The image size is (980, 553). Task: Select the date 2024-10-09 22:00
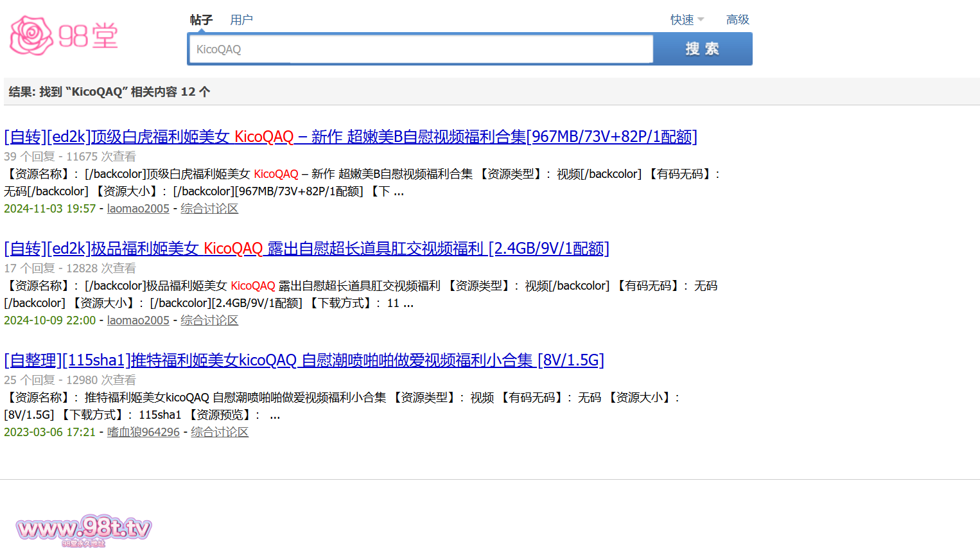50,320
